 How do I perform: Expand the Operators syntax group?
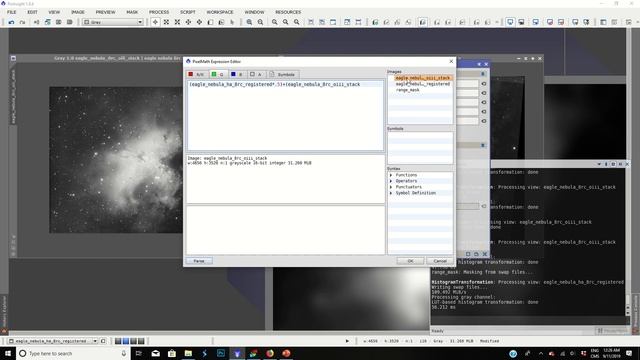(391, 181)
